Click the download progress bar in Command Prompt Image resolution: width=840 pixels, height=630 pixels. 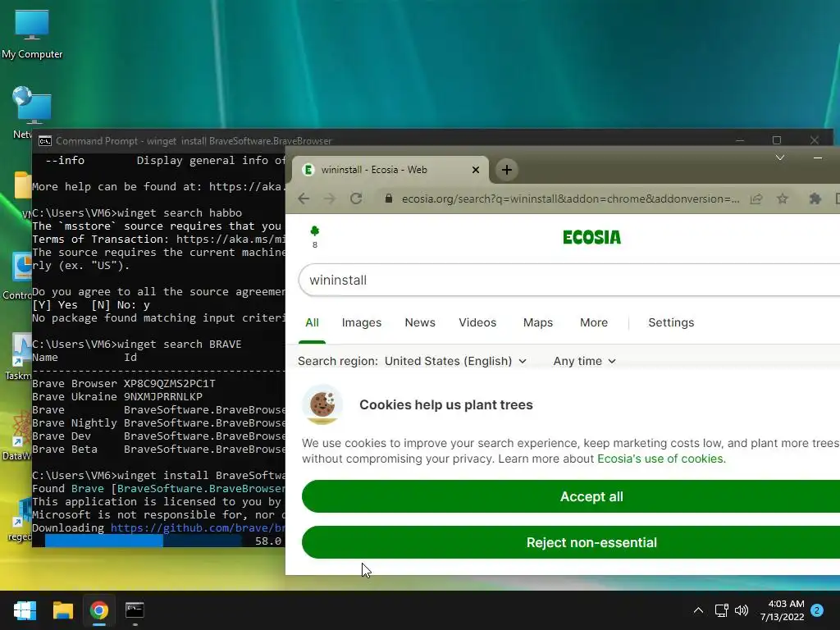(x=143, y=541)
